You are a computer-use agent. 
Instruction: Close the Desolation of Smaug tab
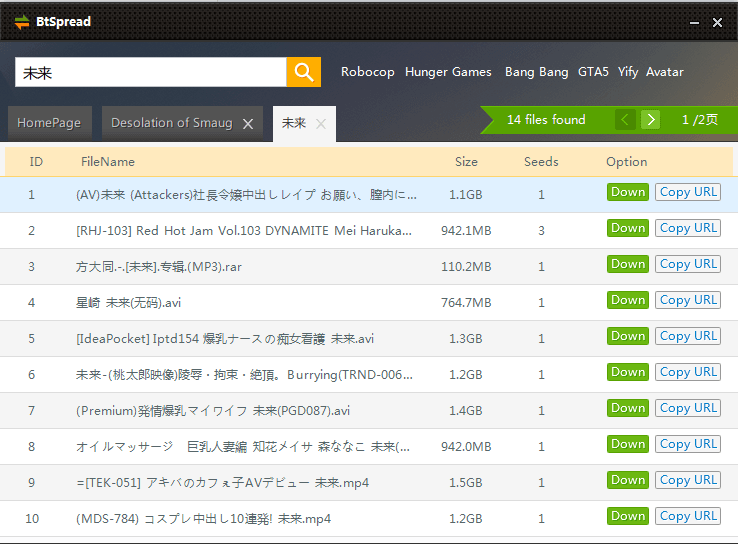pyautogui.click(x=248, y=124)
